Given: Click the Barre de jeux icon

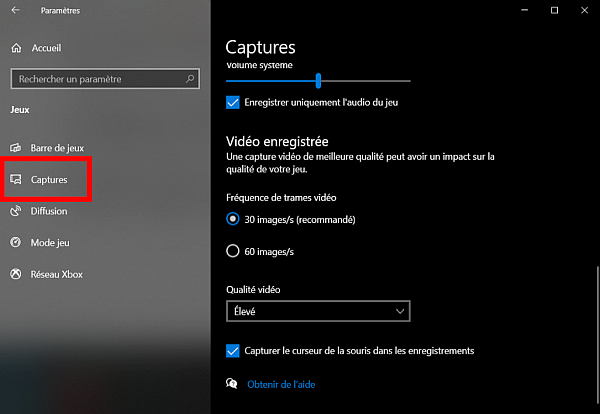Looking at the screenshot, I should point(15,147).
